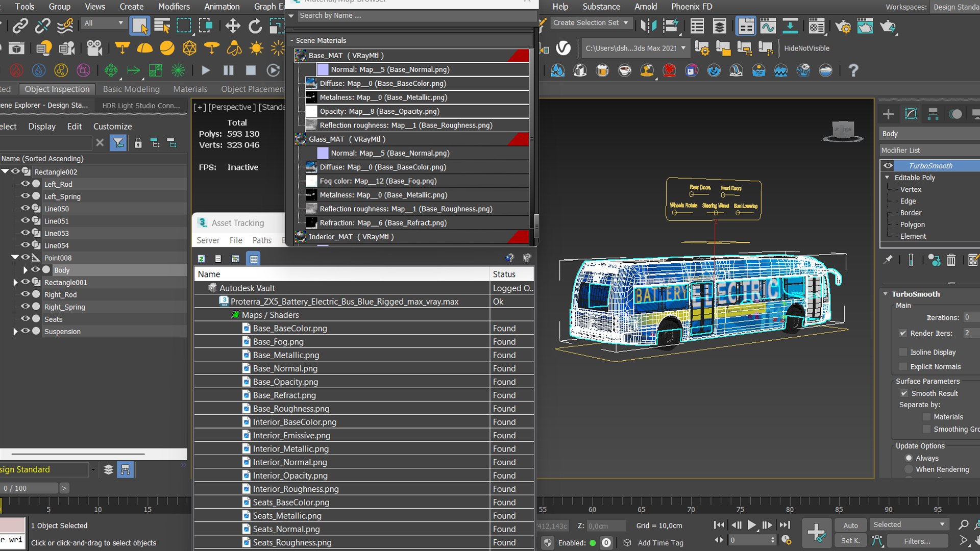Click the Go to End playback button
The image size is (980, 551).
coord(785,525)
